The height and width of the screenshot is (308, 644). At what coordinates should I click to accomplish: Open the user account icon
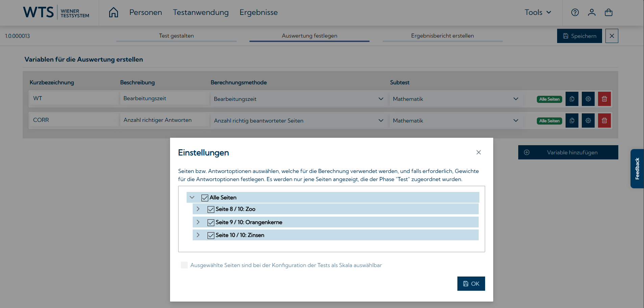[592, 13]
